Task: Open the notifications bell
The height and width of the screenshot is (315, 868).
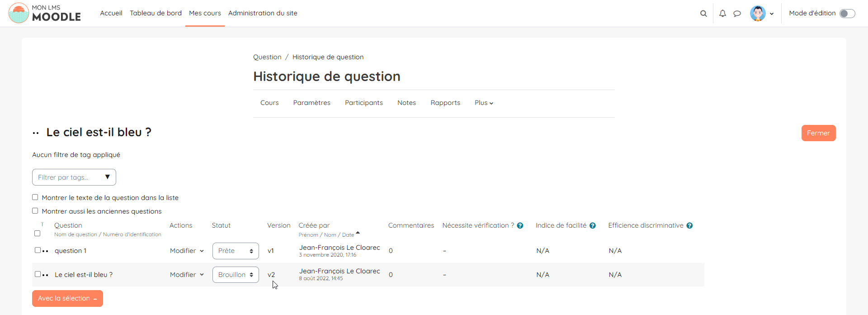Action: [722, 14]
